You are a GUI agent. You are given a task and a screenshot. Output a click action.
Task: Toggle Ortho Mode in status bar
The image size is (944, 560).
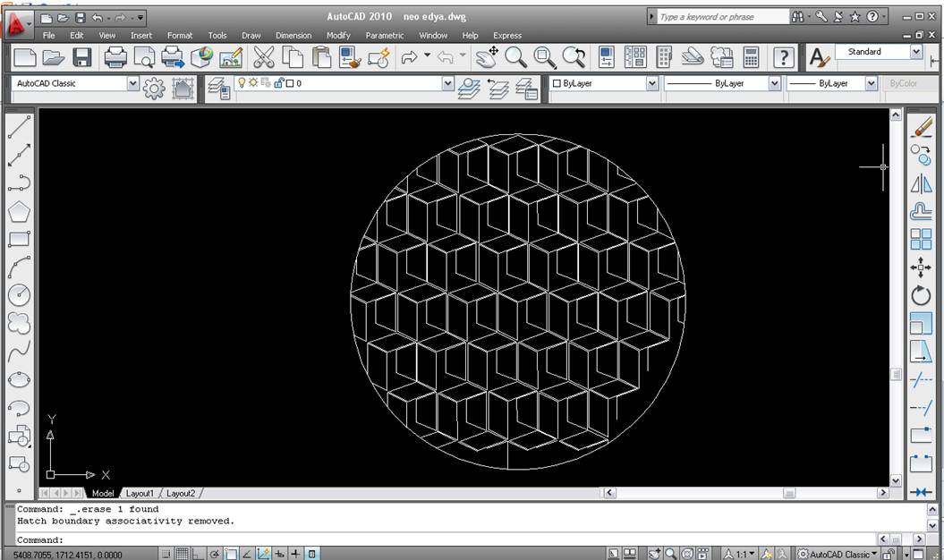[198, 554]
